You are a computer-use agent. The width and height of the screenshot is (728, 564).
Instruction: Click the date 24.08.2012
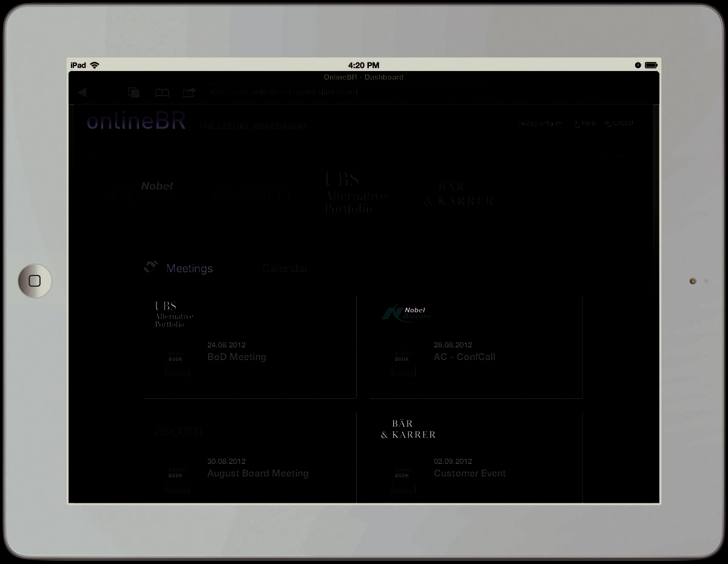[x=226, y=345]
